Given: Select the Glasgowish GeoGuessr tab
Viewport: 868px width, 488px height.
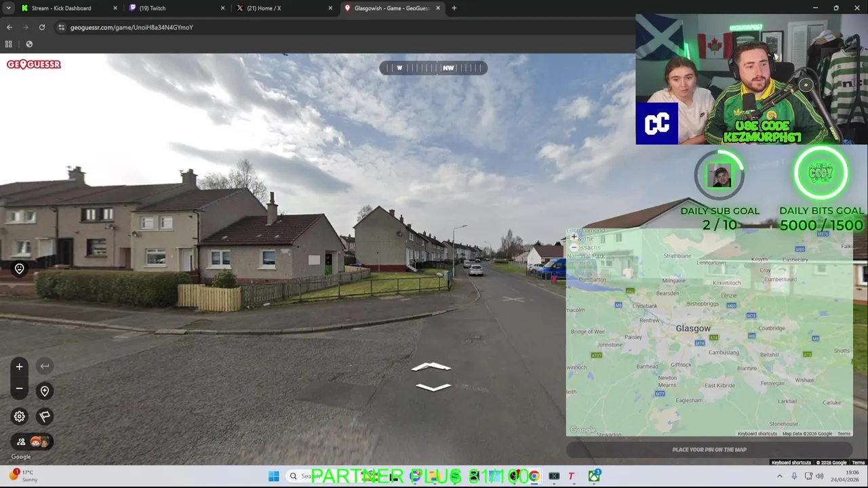Looking at the screenshot, I should coord(392,8).
